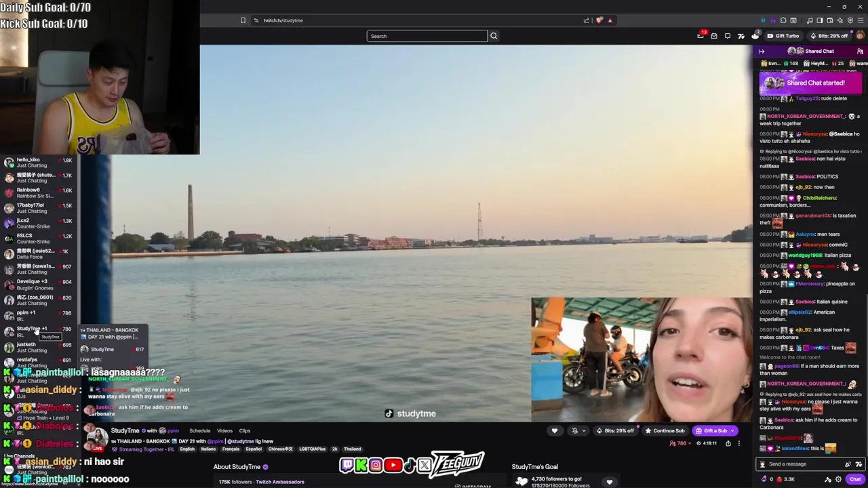Open justketh channel in sidebar

coord(37,347)
